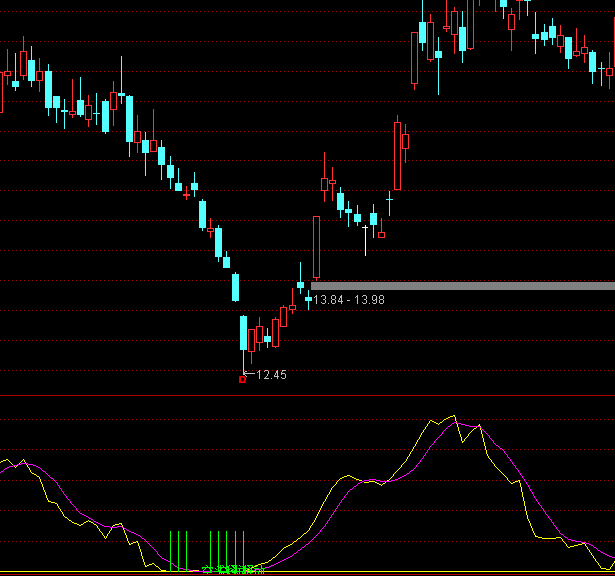Select the 13.84 - 13.98 gap label

click(x=349, y=299)
